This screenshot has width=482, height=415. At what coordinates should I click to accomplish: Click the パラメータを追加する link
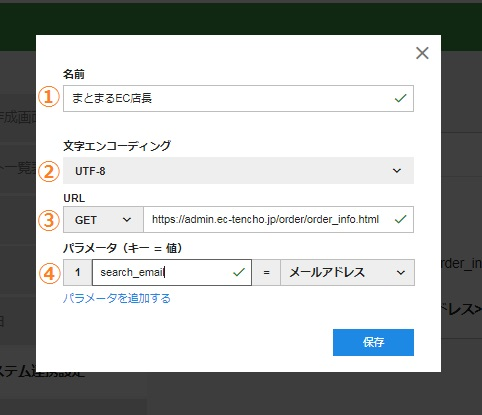117,298
